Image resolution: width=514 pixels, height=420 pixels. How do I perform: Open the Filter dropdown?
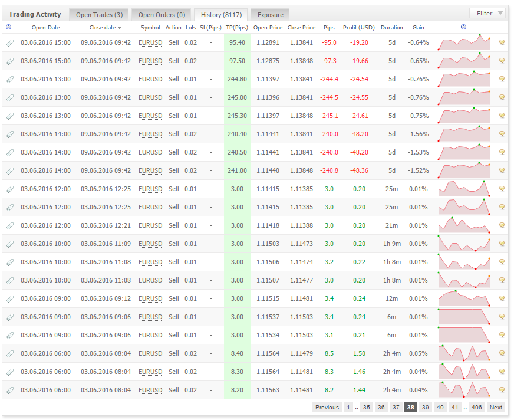pyautogui.click(x=487, y=13)
